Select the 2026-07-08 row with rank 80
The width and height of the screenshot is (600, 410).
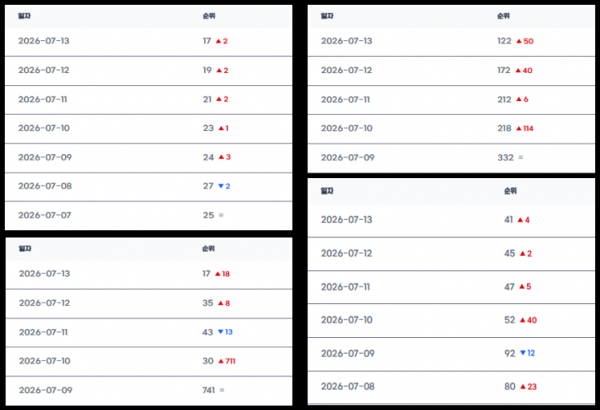(451, 387)
